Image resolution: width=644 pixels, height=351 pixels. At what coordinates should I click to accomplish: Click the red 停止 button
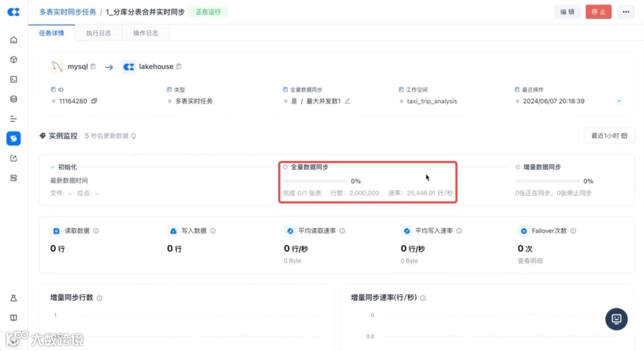(x=599, y=12)
